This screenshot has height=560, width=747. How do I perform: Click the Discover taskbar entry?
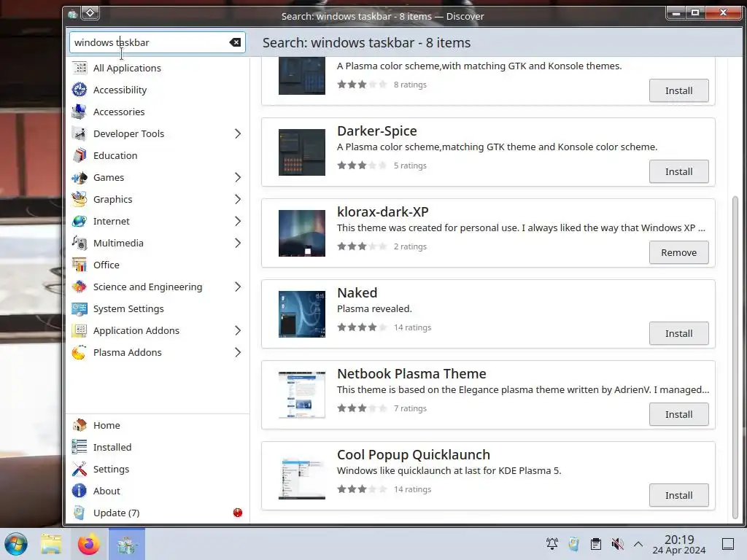tap(127, 544)
